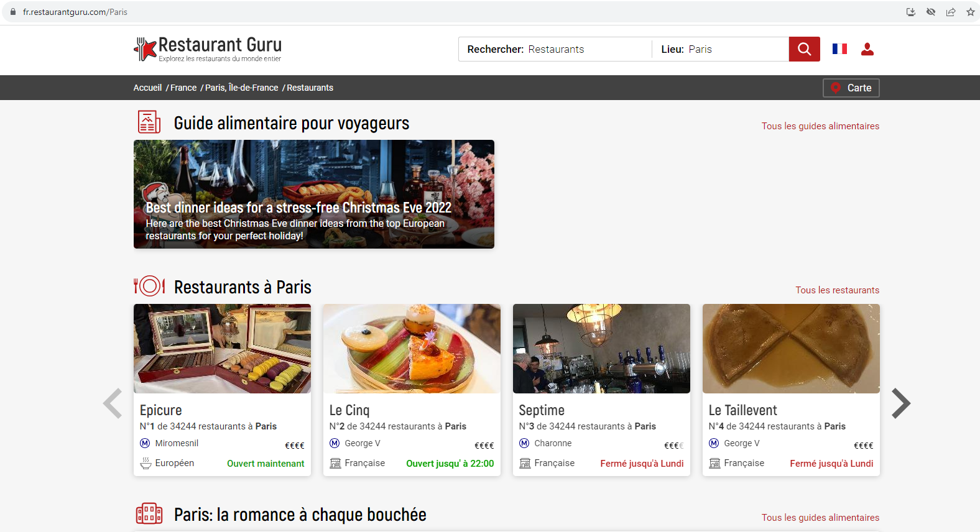
Task: Click the red search magnifier button
Action: [804, 49]
